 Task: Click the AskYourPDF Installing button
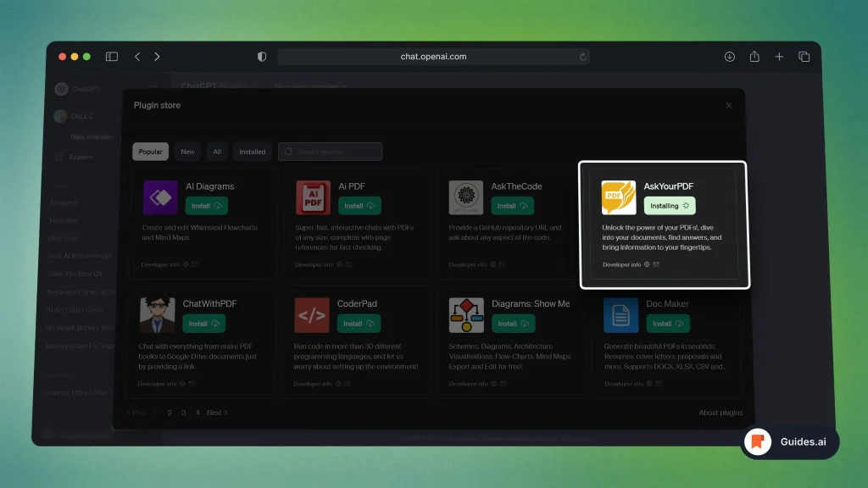670,206
